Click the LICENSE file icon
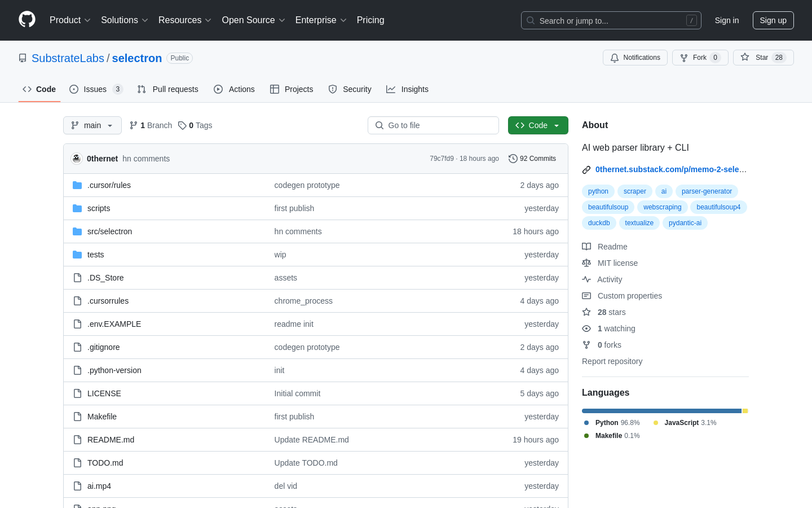The width and height of the screenshot is (812, 508). 77,393
